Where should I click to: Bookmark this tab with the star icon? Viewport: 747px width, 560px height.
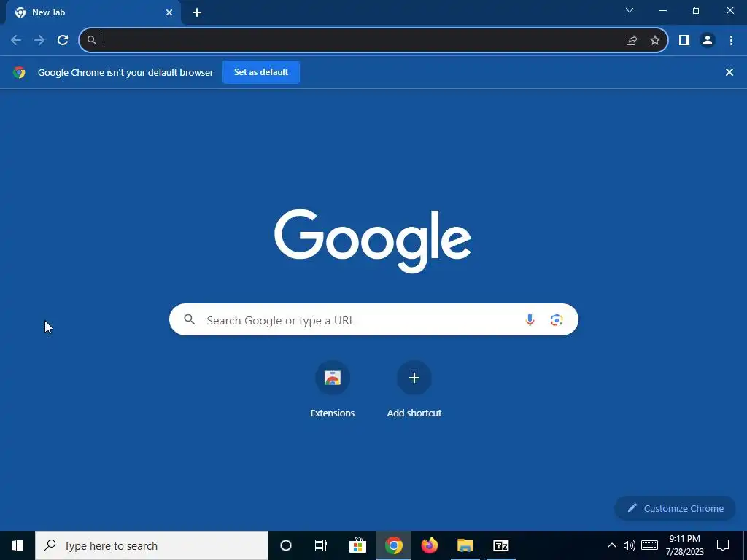pyautogui.click(x=655, y=41)
